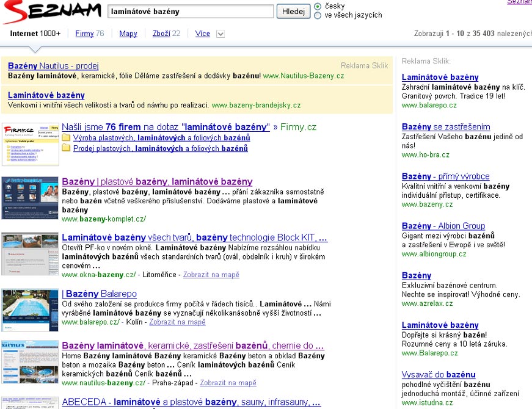Open sidebar ad 'Vysavač do bazénu'
The width and height of the screenshot is (532, 409).
coord(439,375)
